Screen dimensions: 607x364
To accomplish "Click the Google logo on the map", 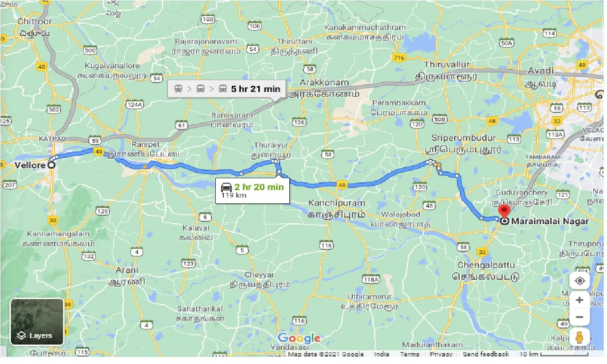I will [299, 338].
